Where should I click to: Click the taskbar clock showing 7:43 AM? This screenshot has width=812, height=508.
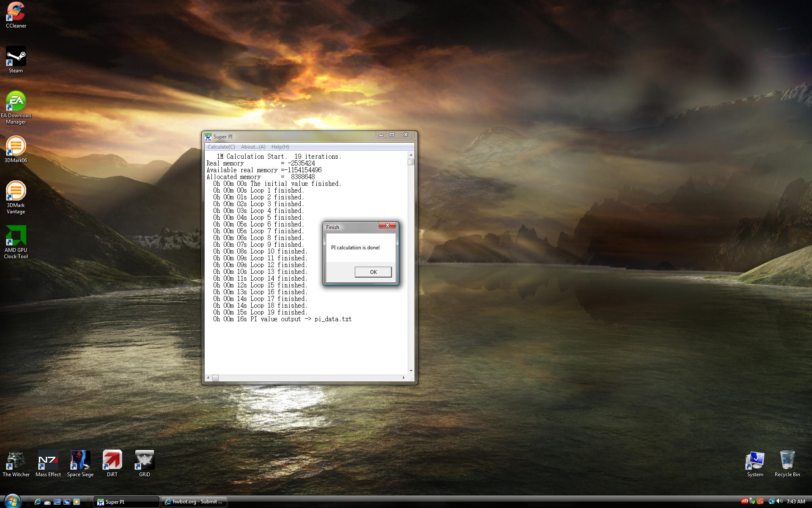click(796, 502)
